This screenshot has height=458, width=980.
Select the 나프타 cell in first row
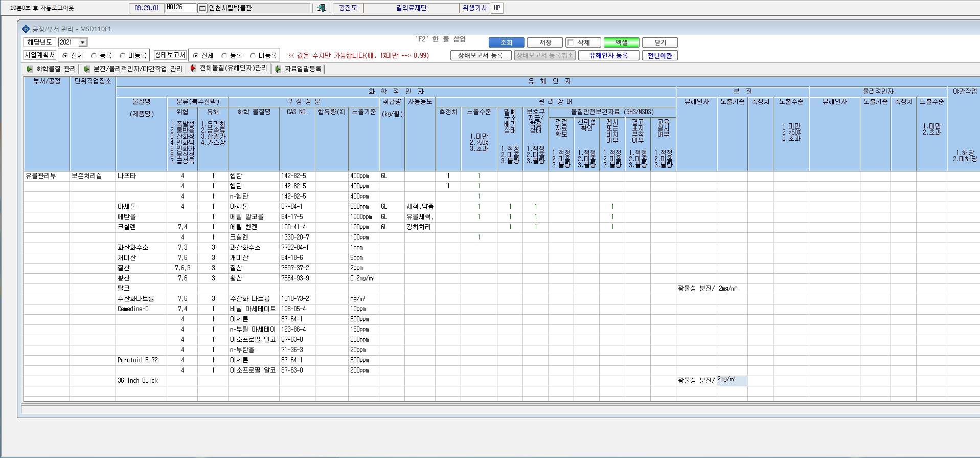pyautogui.click(x=141, y=176)
